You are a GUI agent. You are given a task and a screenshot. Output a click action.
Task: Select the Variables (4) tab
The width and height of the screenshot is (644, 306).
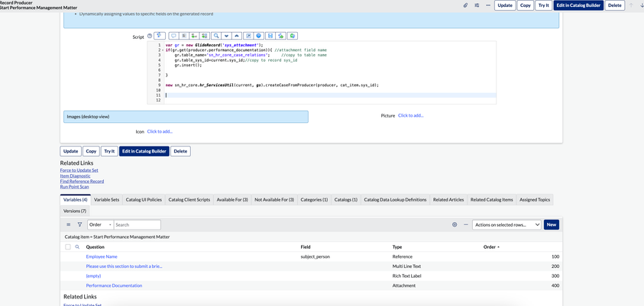point(75,200)
